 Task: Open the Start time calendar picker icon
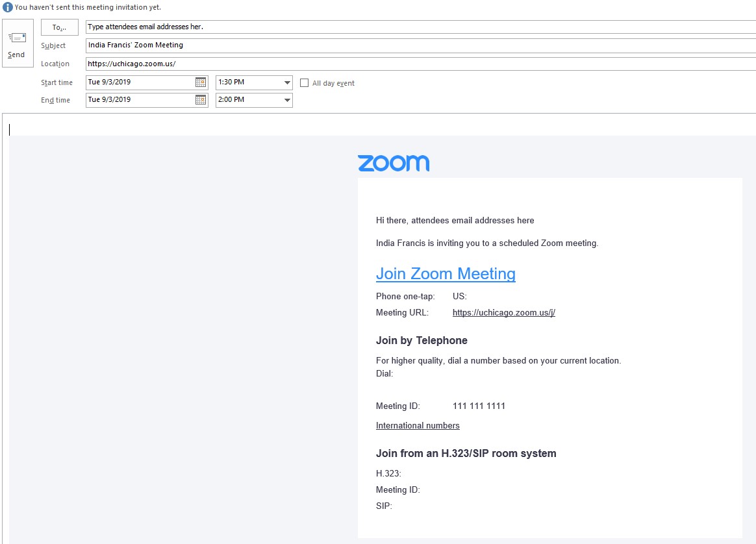[x=201, y=82]
